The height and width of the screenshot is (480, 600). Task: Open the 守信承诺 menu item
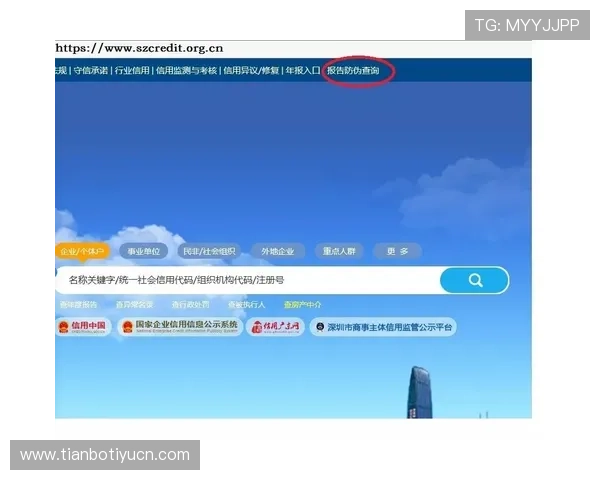[x=91, y=70]
